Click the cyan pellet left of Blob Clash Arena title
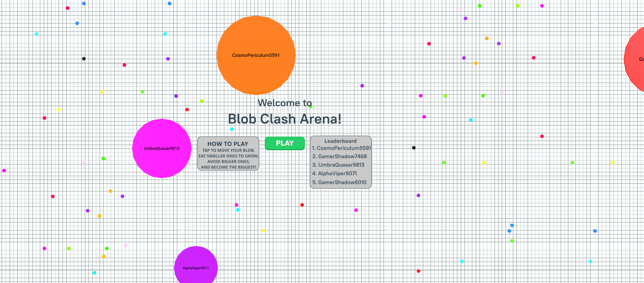644x283 pixels. coord(232,129)
